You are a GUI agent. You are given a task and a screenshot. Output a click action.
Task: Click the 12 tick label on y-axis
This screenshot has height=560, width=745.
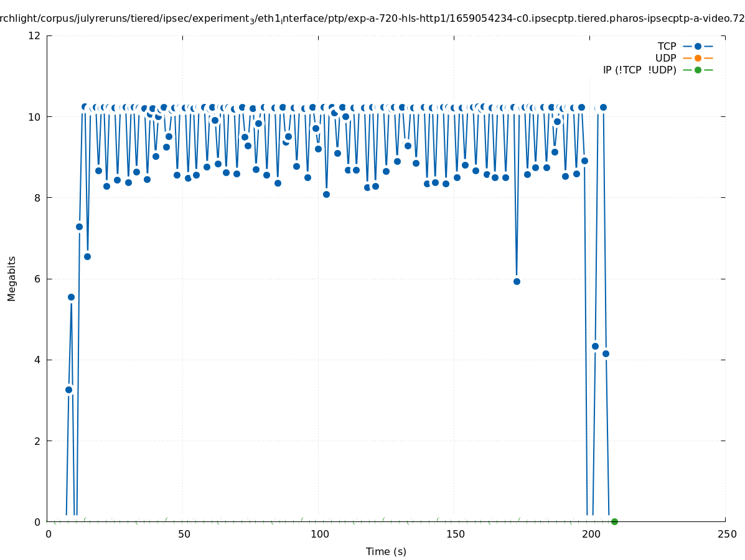pos(35,35)
